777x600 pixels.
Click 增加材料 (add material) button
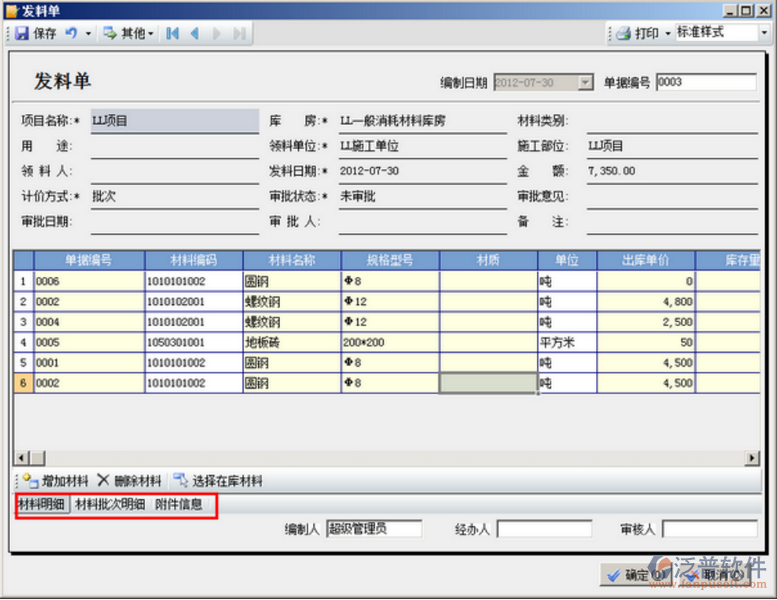point(56,481)
